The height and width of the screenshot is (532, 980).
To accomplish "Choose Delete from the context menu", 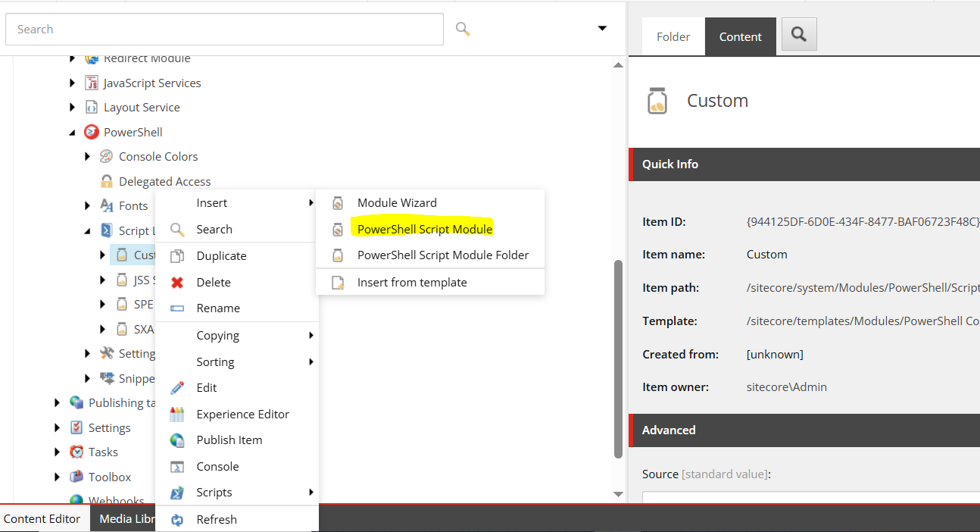I will point(236,282).
